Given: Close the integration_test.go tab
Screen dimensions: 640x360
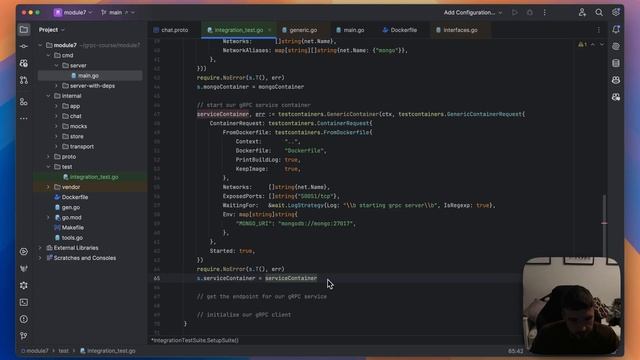Looking at the screenshot, I should (x=269, y=30).
